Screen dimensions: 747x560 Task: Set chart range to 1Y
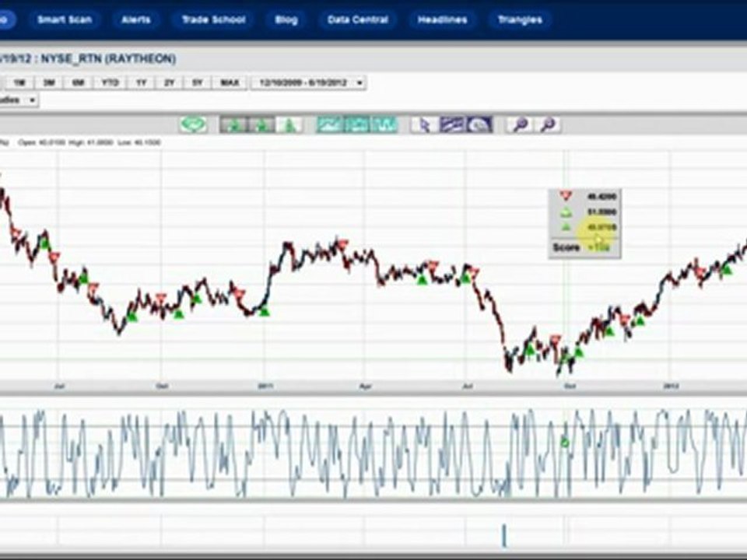141,83
